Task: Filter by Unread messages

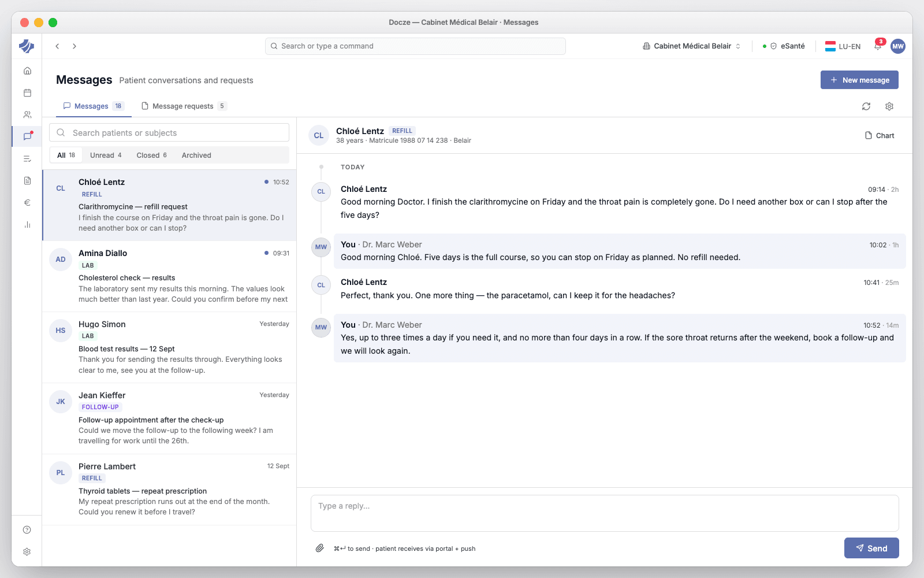Action: (x=106, y=155)
